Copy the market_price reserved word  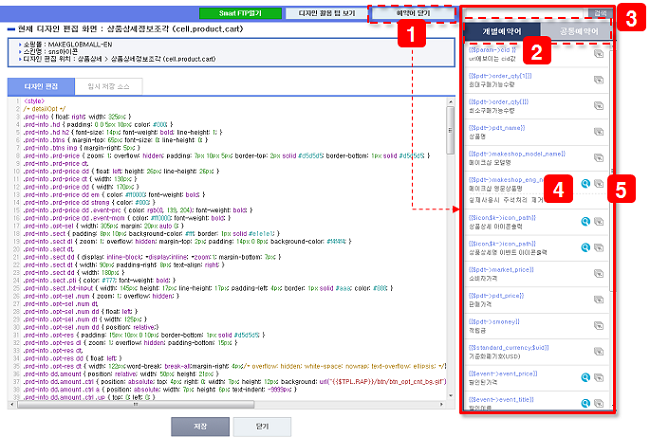pyautogui.click(x=599, y=274)
